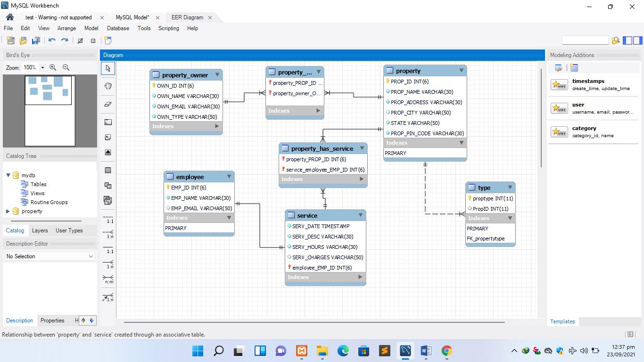Select the hand pan tool

pos(108,86)
